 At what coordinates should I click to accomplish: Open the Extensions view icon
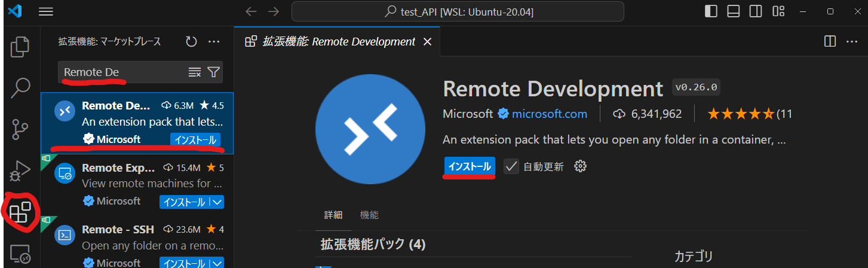(20, 212)
